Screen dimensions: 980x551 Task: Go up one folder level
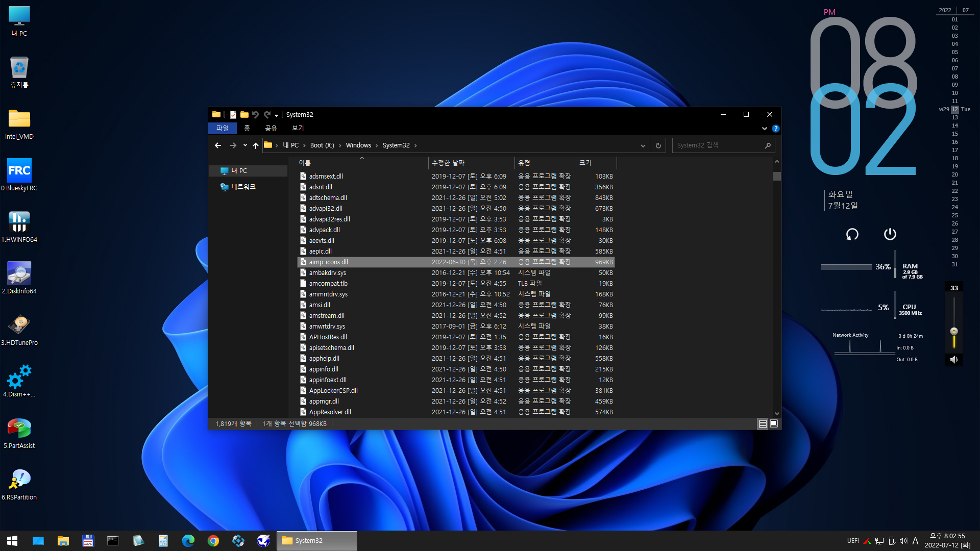[x=256, y=145]
